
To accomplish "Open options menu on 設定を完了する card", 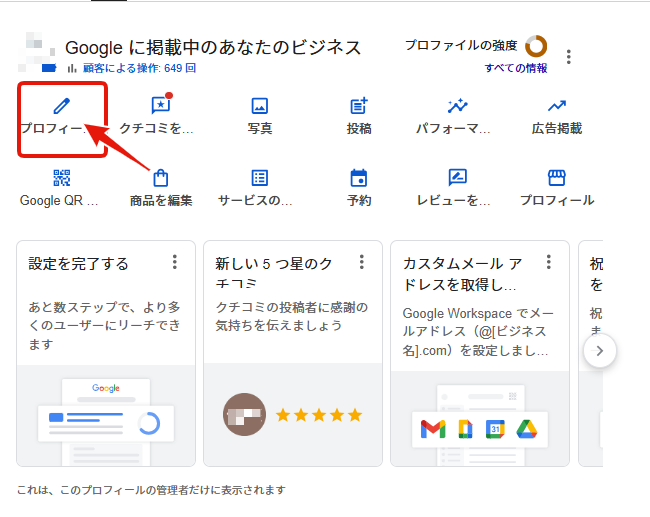I will (x=175, y=262).
